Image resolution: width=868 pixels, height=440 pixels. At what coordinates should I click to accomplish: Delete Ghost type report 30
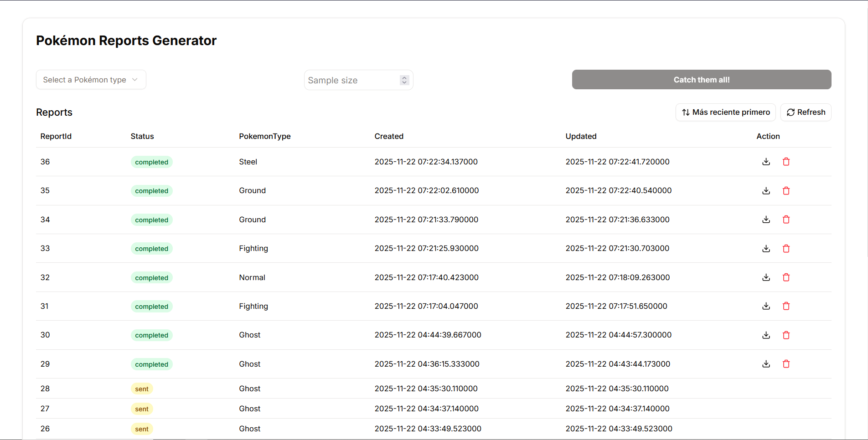(x=786, y=335)
